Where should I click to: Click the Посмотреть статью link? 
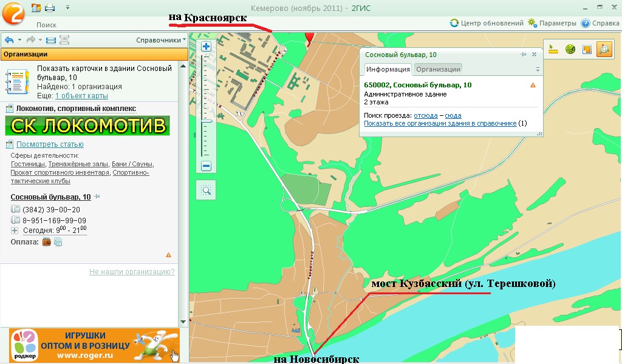point(50,144)
